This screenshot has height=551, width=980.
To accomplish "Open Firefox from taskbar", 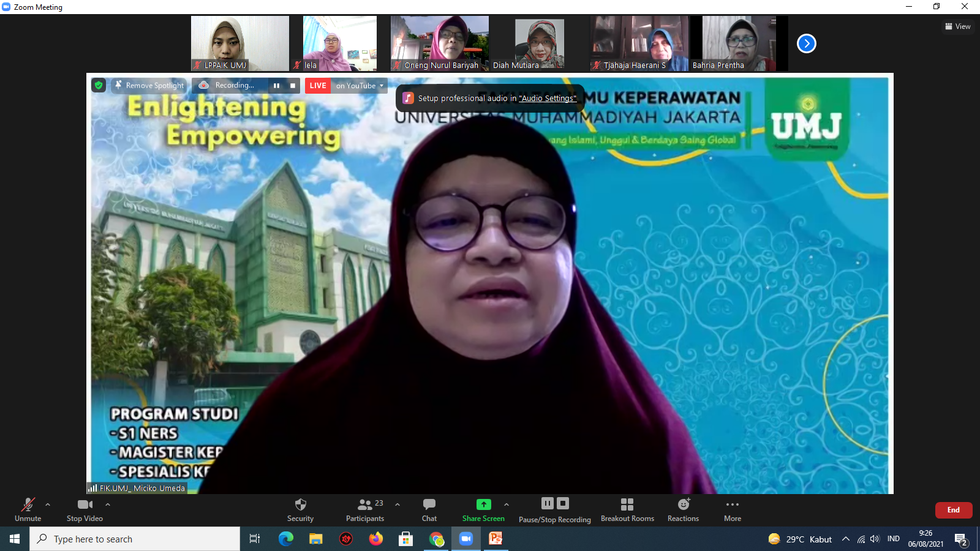I will click(376, 539).
